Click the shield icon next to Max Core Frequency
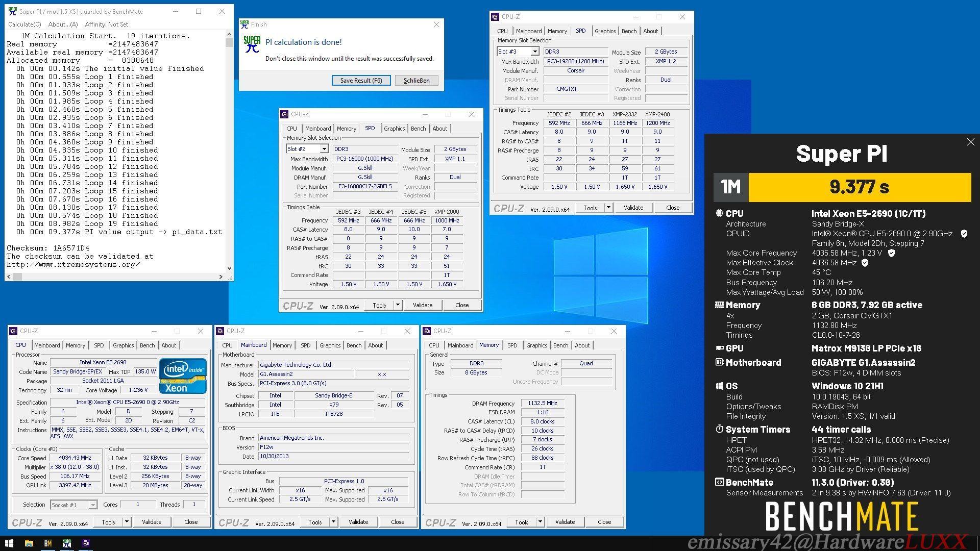 [891, 253]
